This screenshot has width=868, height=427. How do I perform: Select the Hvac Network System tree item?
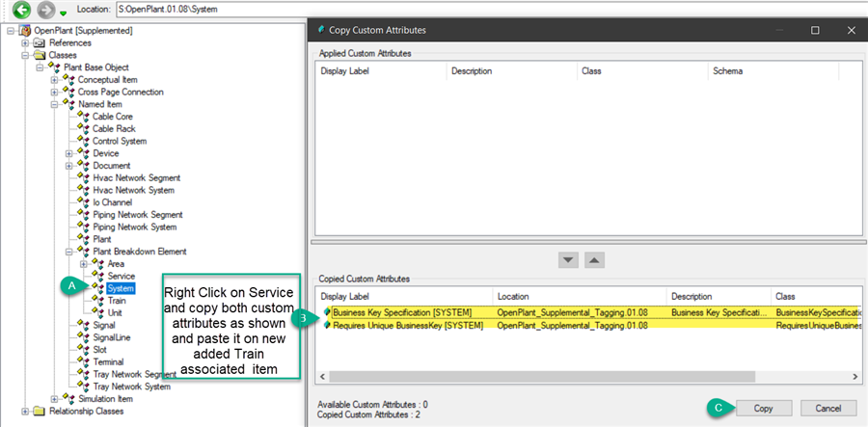click(x=133, y=190)
